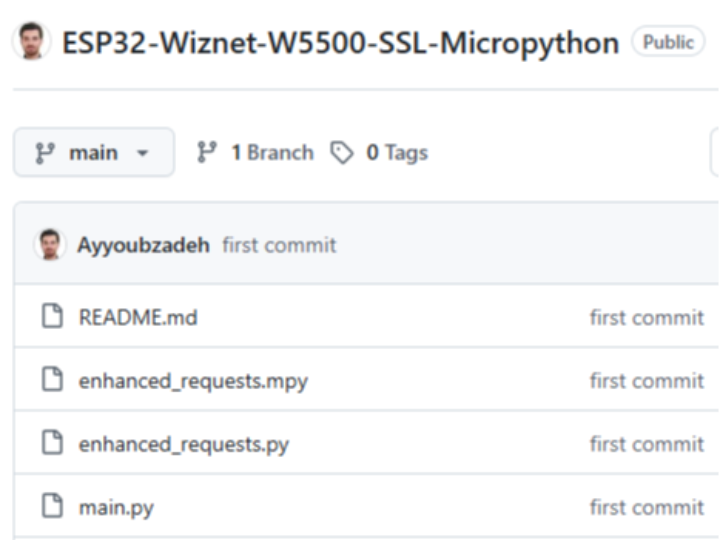Click the file icon beside enhanced_requests.mpy
This screenshot has width=720, height=540.
click(51, 381)
